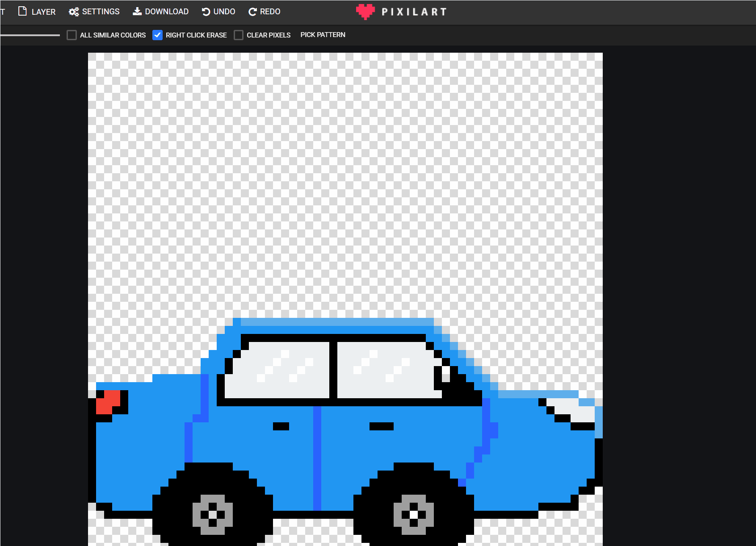Click the Pixilart wordmark
The image size is (756, 546).
pyautogui.click(x=414, y=12)
